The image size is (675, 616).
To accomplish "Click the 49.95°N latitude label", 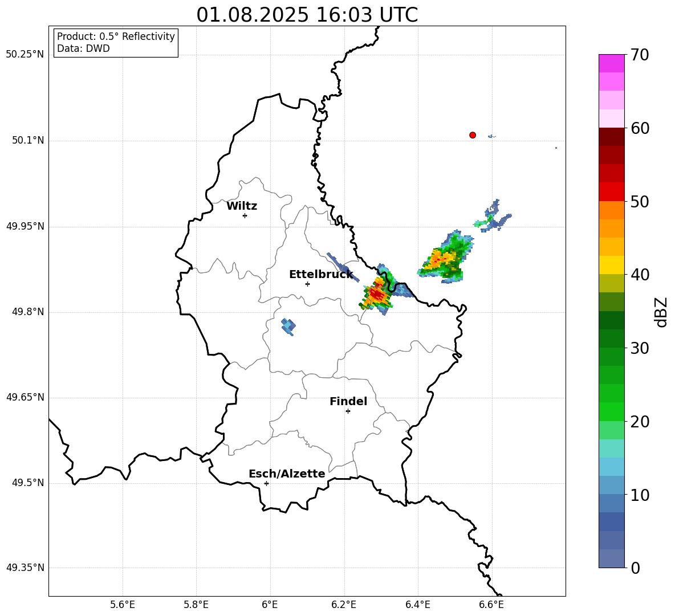I will (x=25, y=226).
